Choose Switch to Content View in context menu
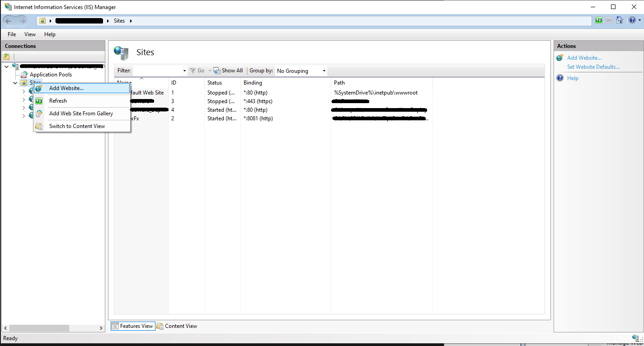This screenshot has height=346, width=644. [x=82, y=126]
